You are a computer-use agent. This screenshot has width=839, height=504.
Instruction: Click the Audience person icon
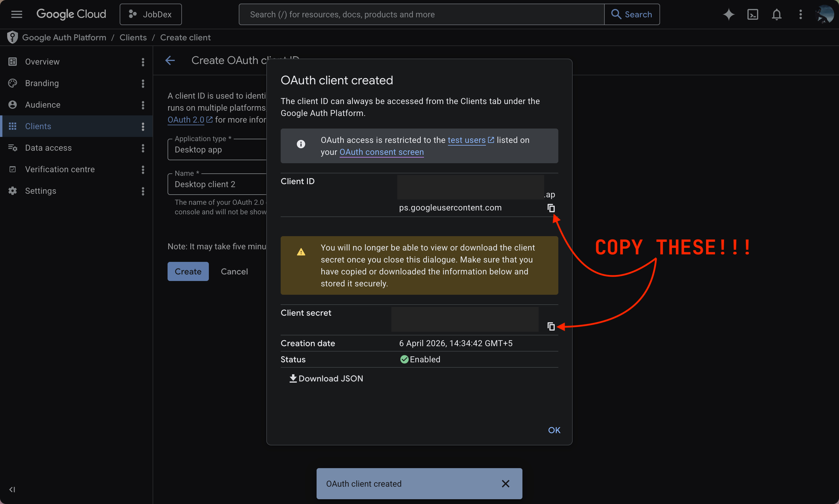pos(13,105)
